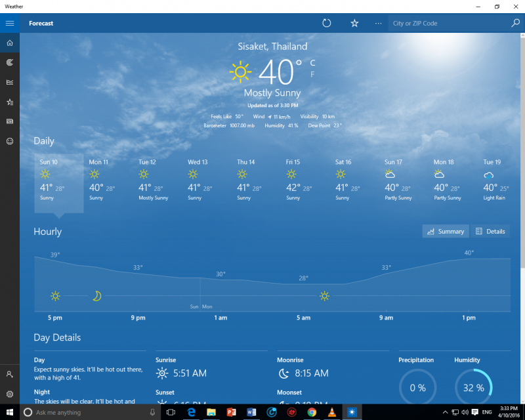Add Sisaket to favorites with star
This screenshot has width=525, height=420.
354,23
